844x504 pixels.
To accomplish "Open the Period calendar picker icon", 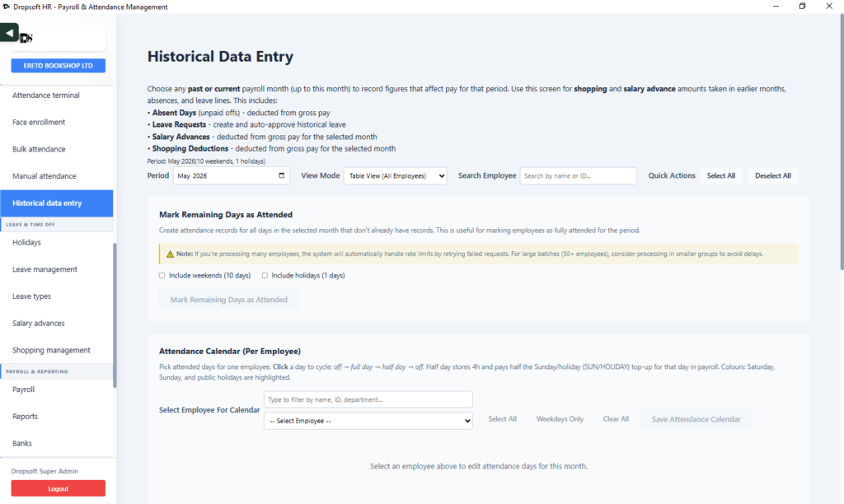I will click(x=281, y=175).
